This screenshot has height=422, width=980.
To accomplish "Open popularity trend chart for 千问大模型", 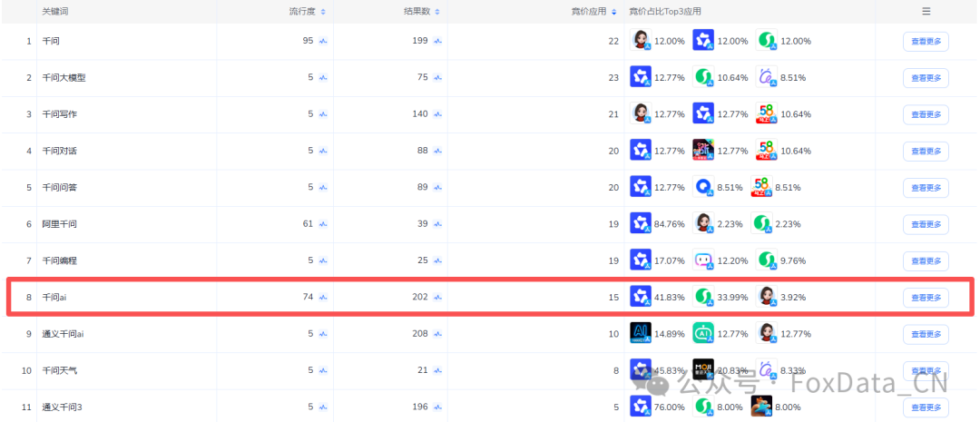I will tap(323, 78).
